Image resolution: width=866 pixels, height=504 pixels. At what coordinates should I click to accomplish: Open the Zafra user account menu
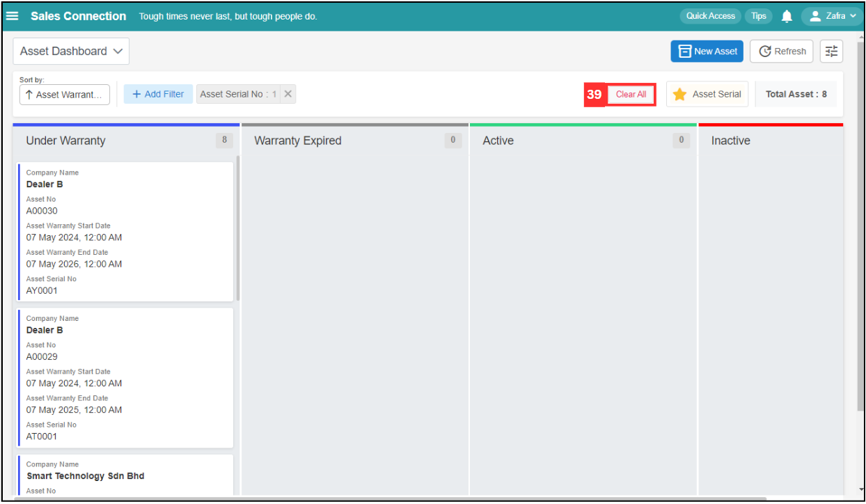[832, 16]
